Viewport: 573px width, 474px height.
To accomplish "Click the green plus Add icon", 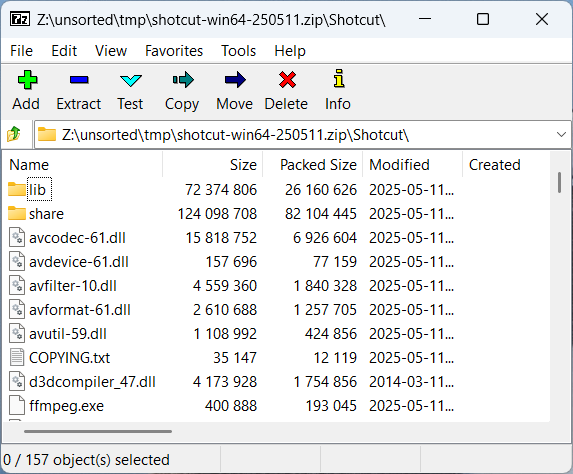I will pyautogui.click(x=27, y=80).
